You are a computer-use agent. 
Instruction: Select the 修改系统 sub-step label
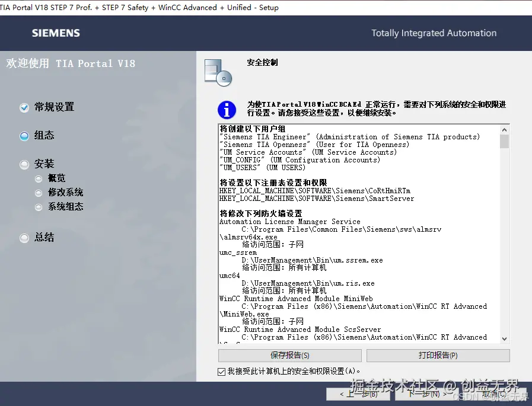pyautogui.click(x=65, y=192)
